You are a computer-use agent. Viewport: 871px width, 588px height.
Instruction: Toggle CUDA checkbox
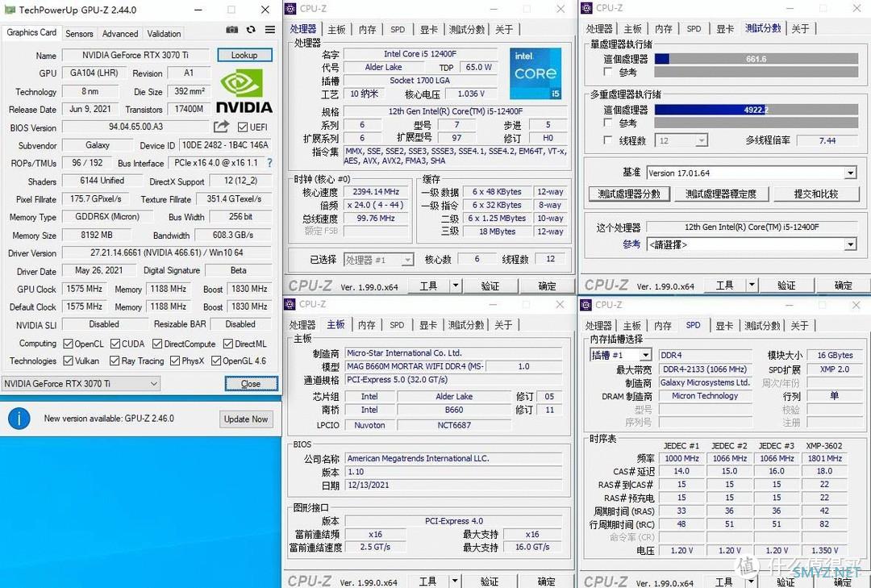pos(115,344)
